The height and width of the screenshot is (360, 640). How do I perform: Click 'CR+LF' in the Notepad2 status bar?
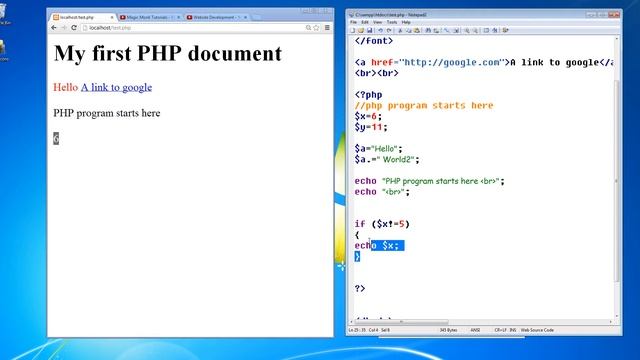tap(500, 330)
